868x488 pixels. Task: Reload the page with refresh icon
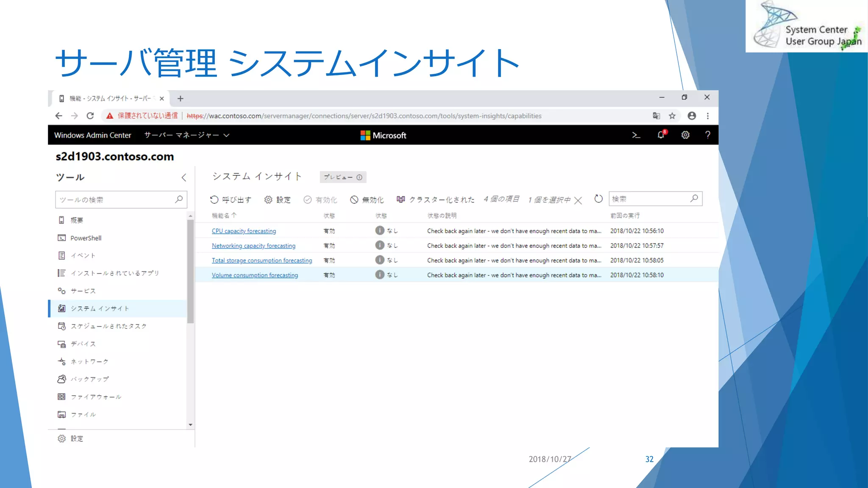(x=90, y=116)
